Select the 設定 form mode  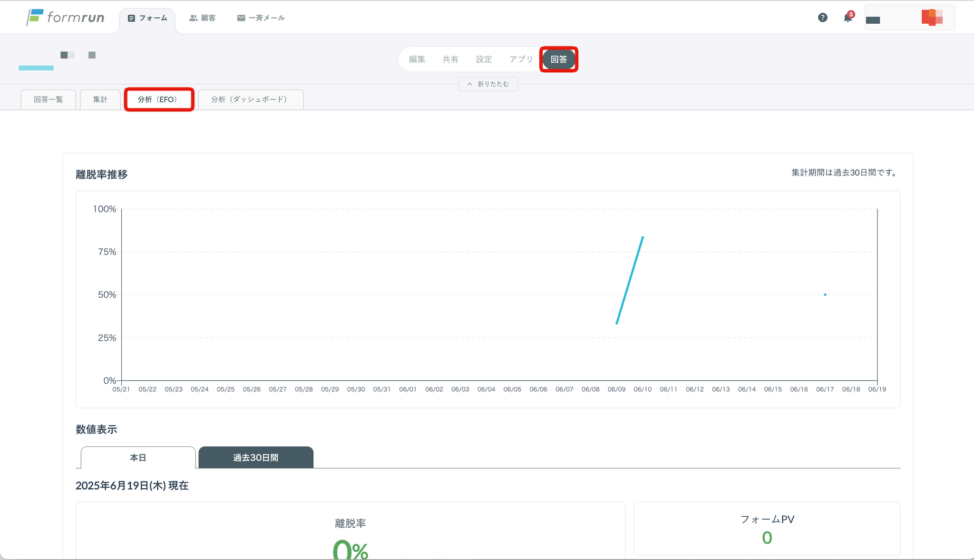click(484, 59)
